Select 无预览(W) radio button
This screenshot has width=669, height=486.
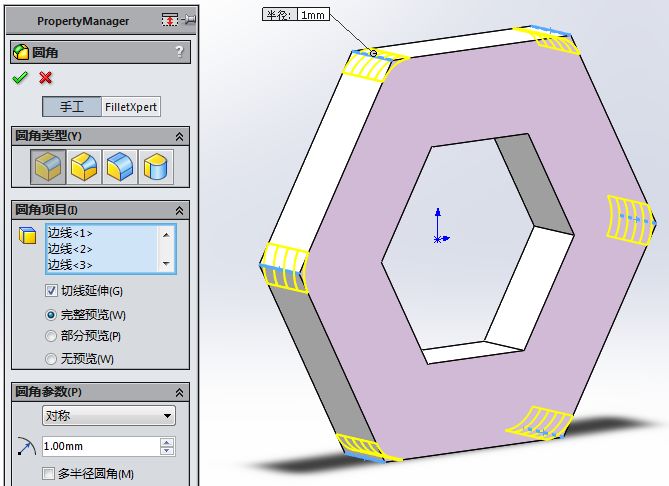pyautogui.click(x=51, y=359)
